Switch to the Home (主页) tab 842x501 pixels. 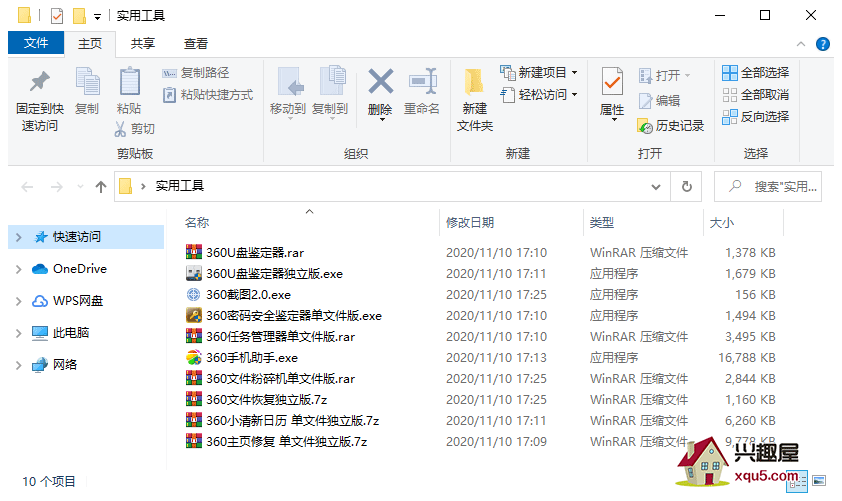(x=90, y=43)
